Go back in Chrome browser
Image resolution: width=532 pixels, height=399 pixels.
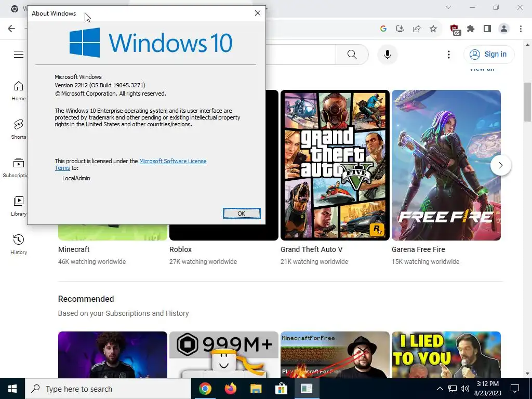[11, 29]
